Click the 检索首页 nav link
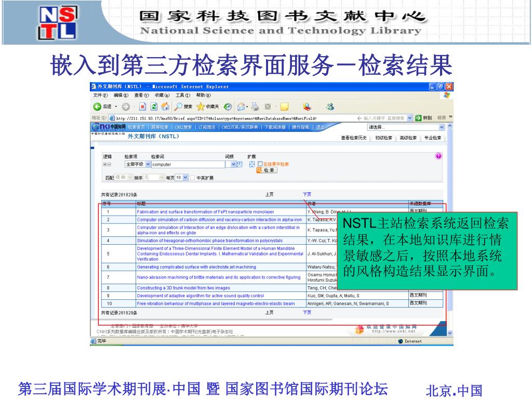The width and height of the screenshot is (532, 399). [x=137, y=127]
